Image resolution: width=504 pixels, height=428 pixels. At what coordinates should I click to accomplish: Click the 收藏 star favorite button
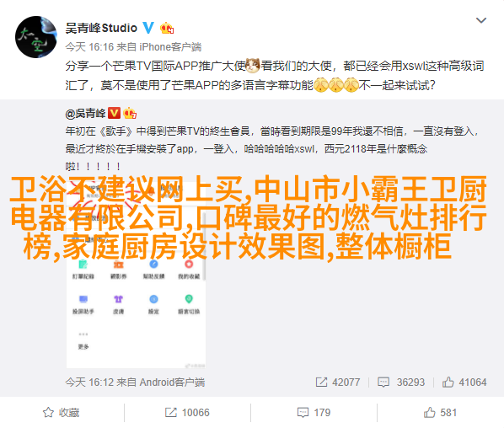[62, 412]
